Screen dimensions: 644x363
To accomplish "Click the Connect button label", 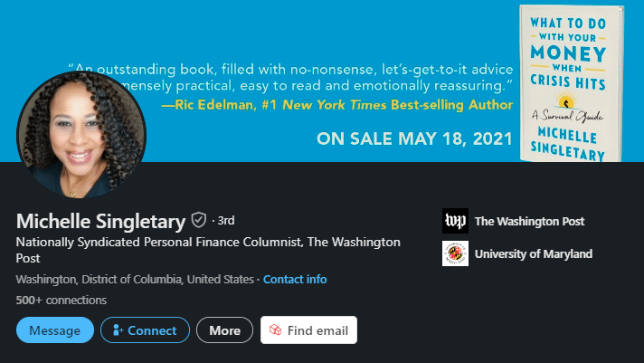I will 152,330.
